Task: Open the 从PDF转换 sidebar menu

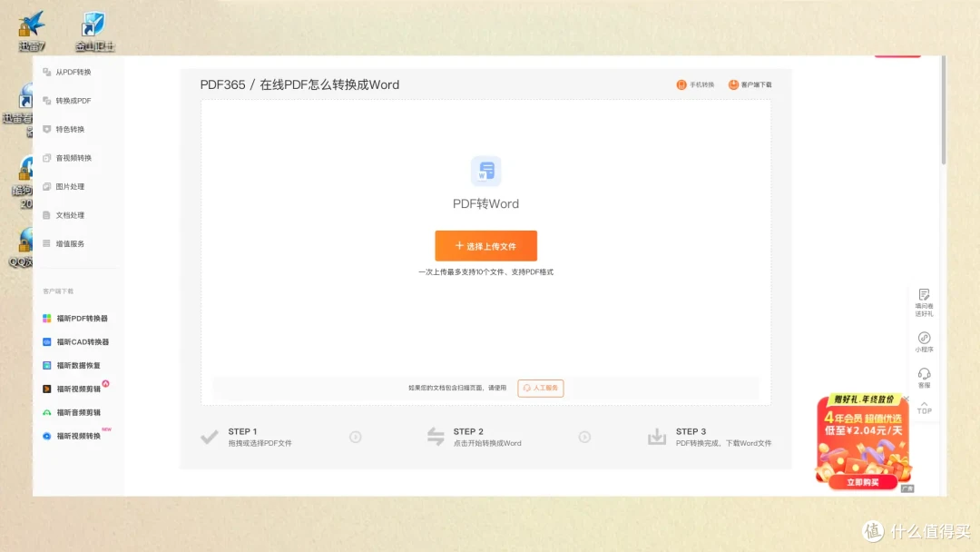Action: click(x=73, y=72)
